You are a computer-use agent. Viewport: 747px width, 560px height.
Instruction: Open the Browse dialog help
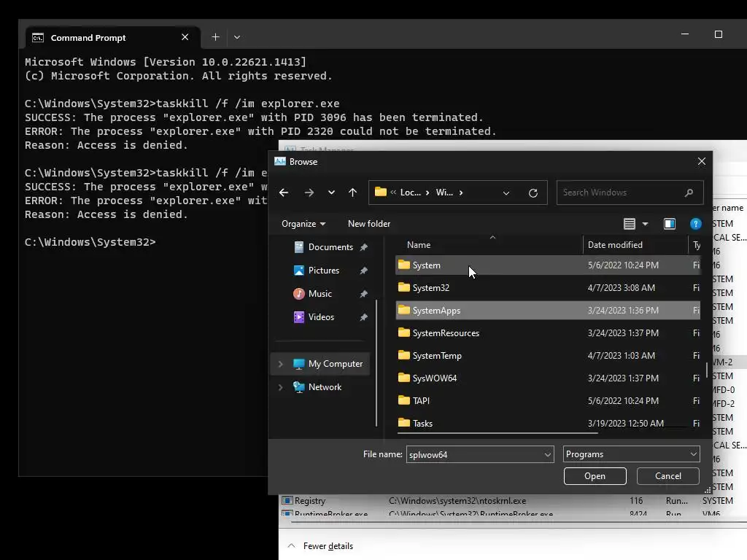tap(695, 223)
